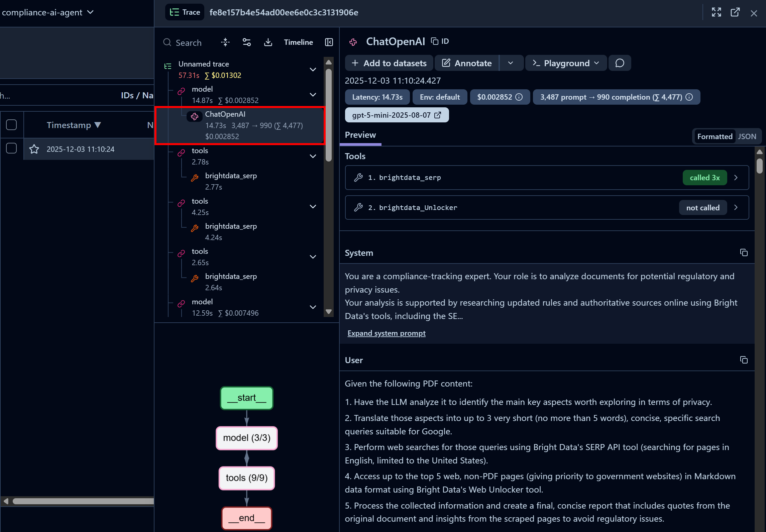
Task: Star the 2025-12-03 11:10:24 trace row
Action: pyautogui.click(x=34, y=149)
